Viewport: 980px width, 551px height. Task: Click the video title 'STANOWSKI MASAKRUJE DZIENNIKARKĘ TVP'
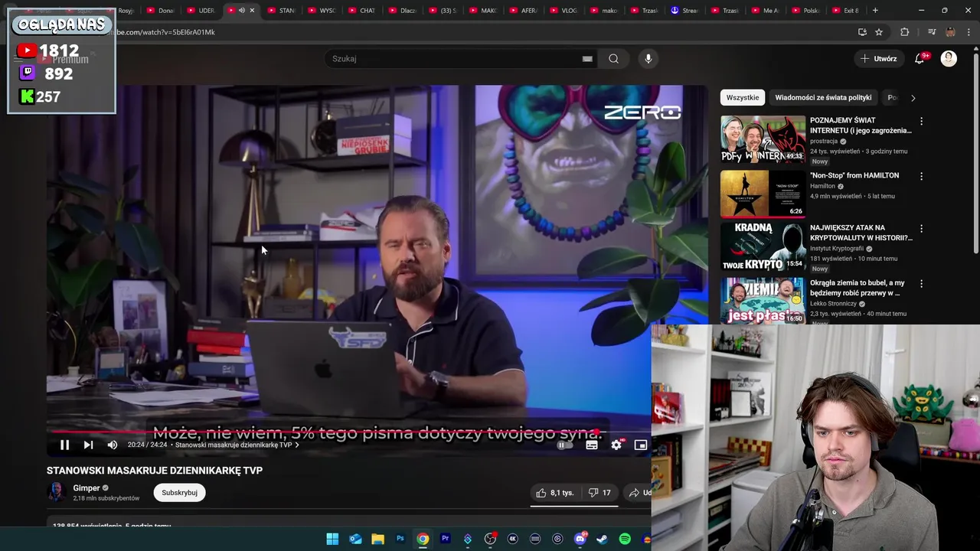coord(155,471)
